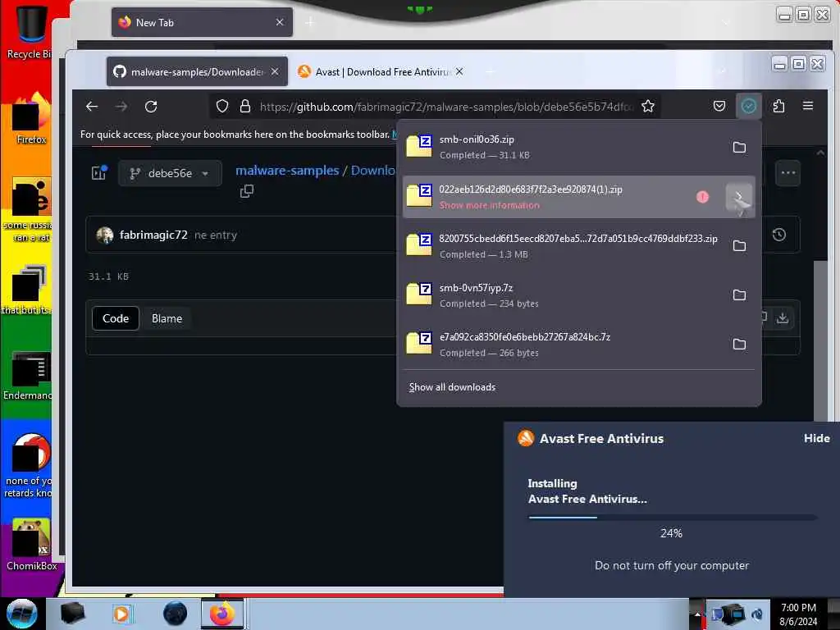Toggle GitHub file tree side panel icon

(99, 172)
